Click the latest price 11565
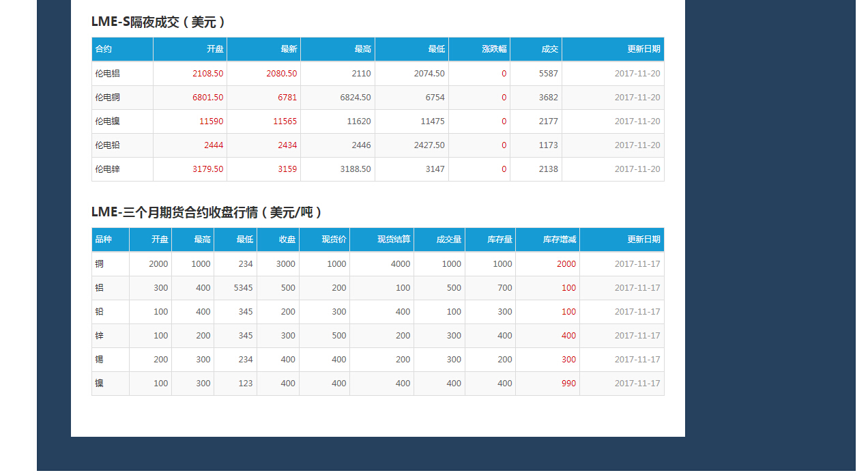 tap(285, 121)
